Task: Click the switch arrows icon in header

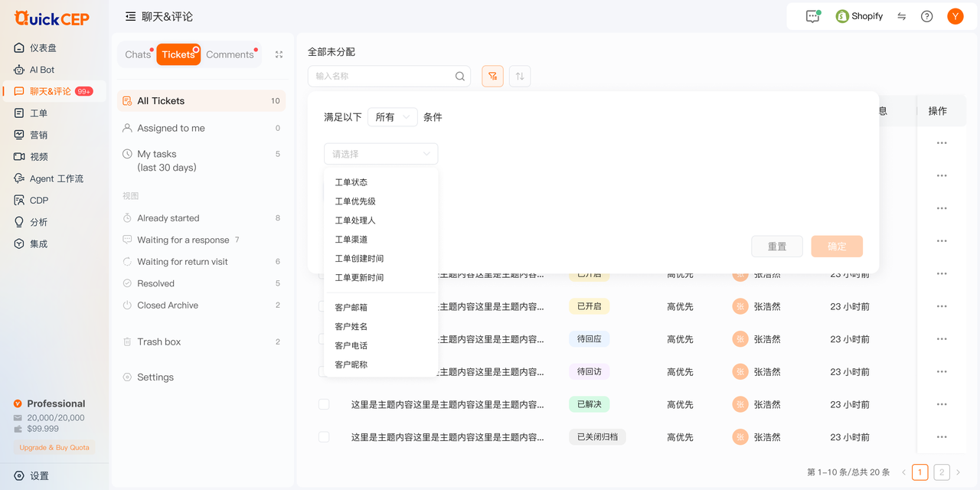Action: 902,16
